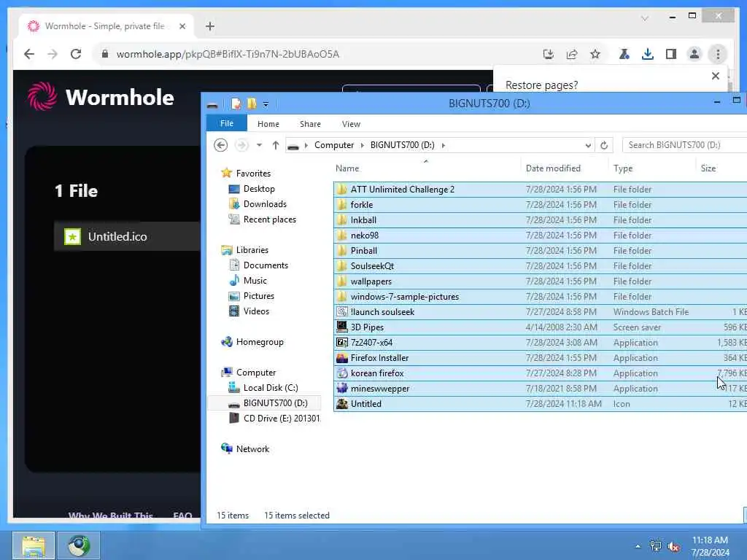Refresh the Explorer folder view
This screenshot has width=747, height=560.
[603, 145]
